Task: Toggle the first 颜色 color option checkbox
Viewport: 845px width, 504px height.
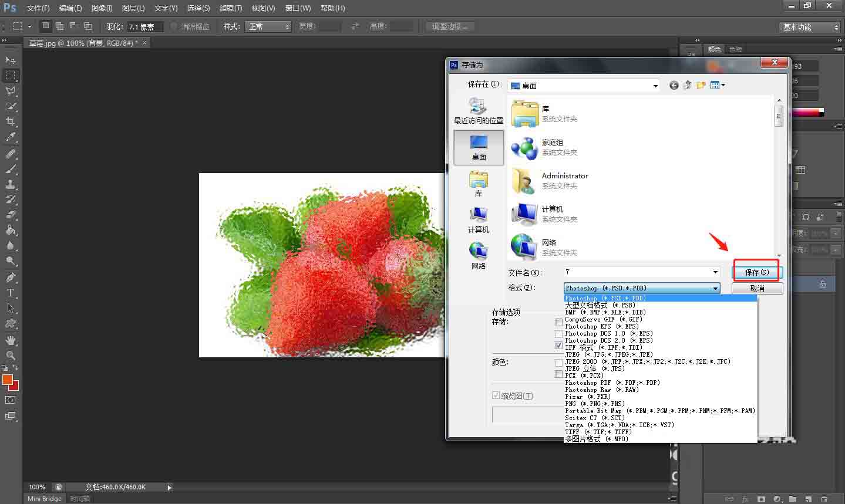Action: point(558,363)
